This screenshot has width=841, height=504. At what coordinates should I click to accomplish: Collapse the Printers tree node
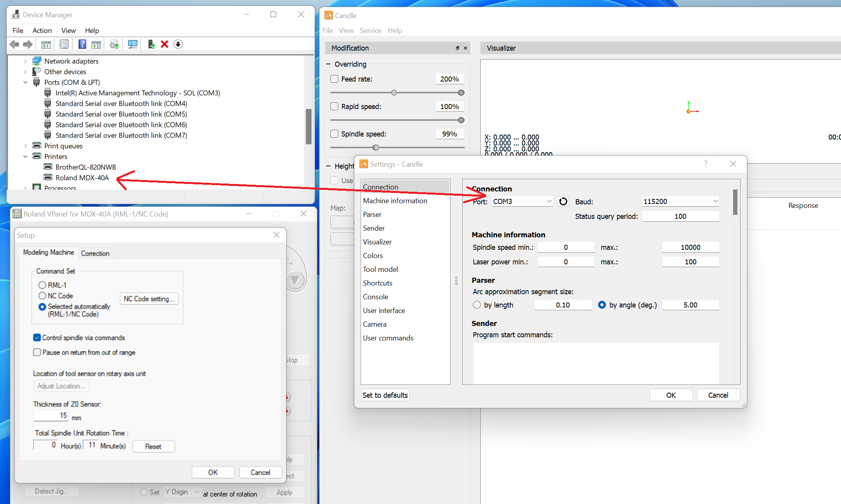pyautogui.click(x=26, y=156)
